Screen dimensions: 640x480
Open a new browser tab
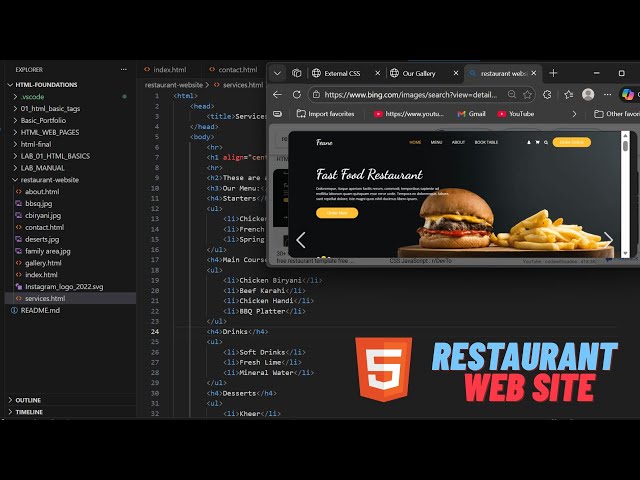point(553,73)
